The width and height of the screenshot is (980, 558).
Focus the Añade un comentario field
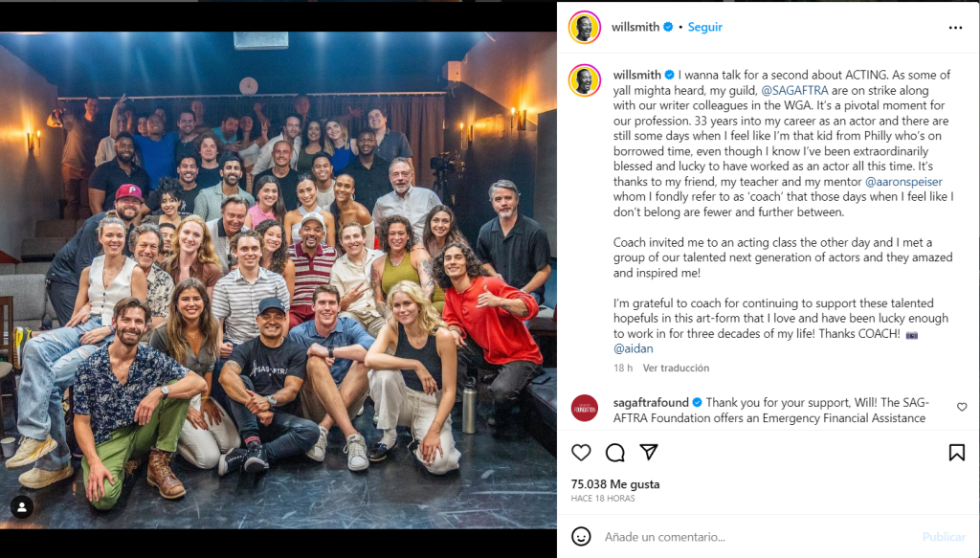758,537
